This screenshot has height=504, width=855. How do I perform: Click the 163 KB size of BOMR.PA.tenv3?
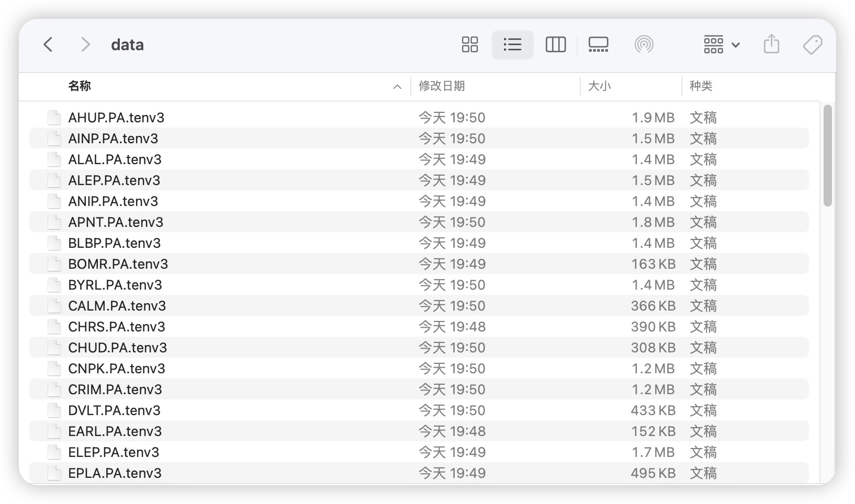(653, 264)
